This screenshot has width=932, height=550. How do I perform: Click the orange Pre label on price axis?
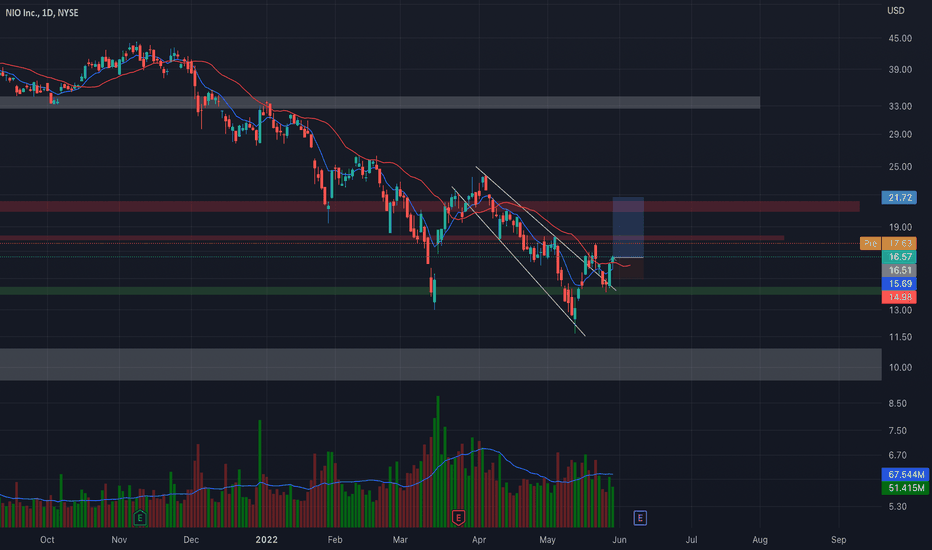click(x=870, y=243)
